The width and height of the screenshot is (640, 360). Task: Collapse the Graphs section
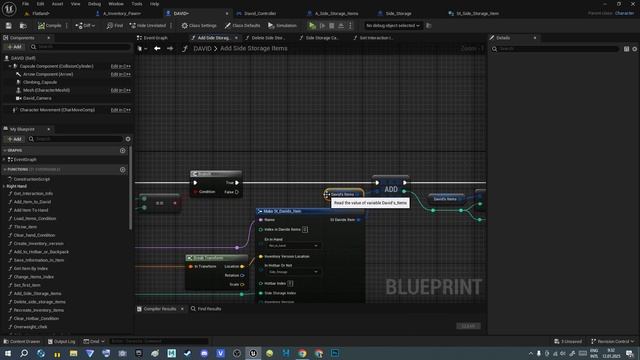click(x=5, y=151)
